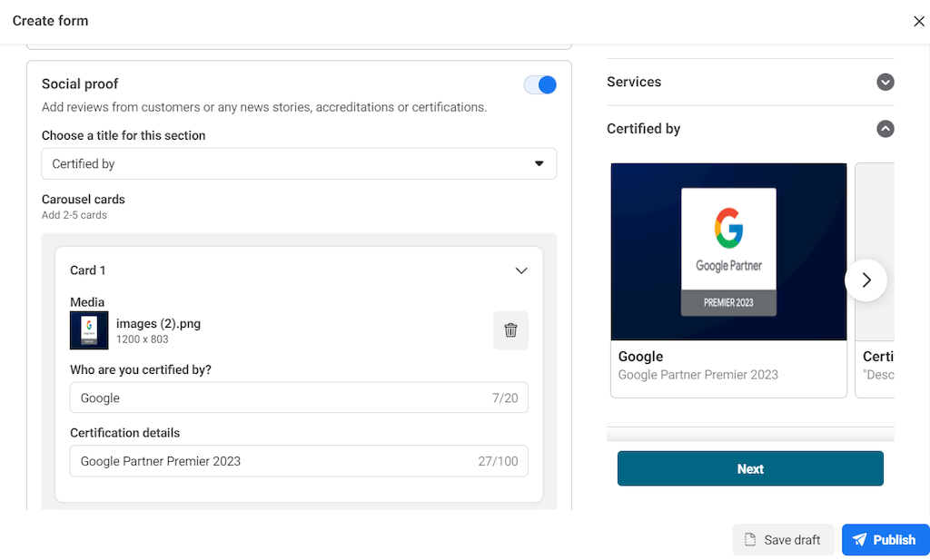Screen dimensions: 930x560
Task: Select the images (2).png media thumbnail
Action: 89,330
